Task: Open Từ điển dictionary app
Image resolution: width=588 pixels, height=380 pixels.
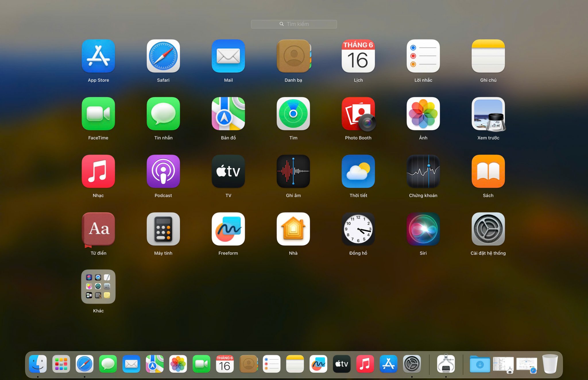Action: pyautogui.click(x=98, y=229)
